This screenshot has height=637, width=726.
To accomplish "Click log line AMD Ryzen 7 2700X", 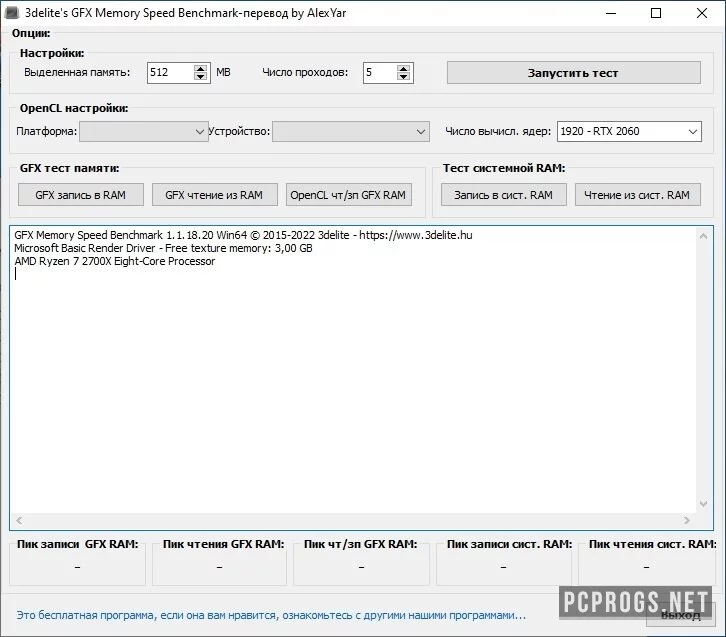I will [114, 261].
